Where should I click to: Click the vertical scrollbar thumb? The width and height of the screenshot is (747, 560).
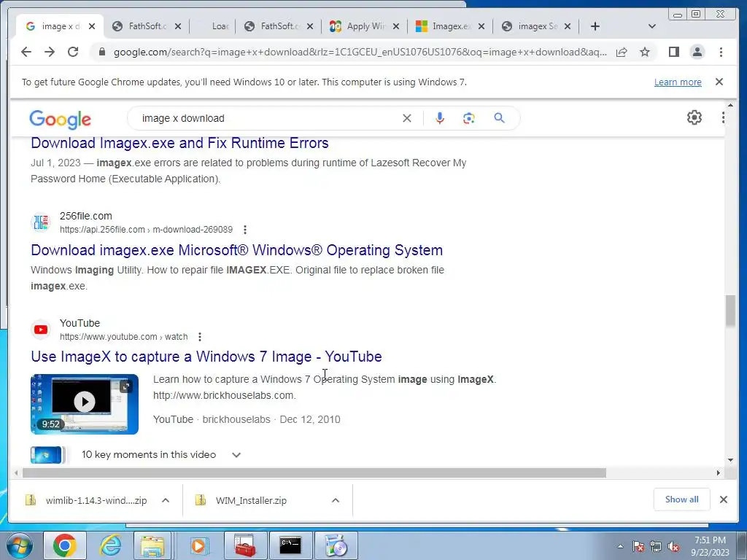(730, 311)
